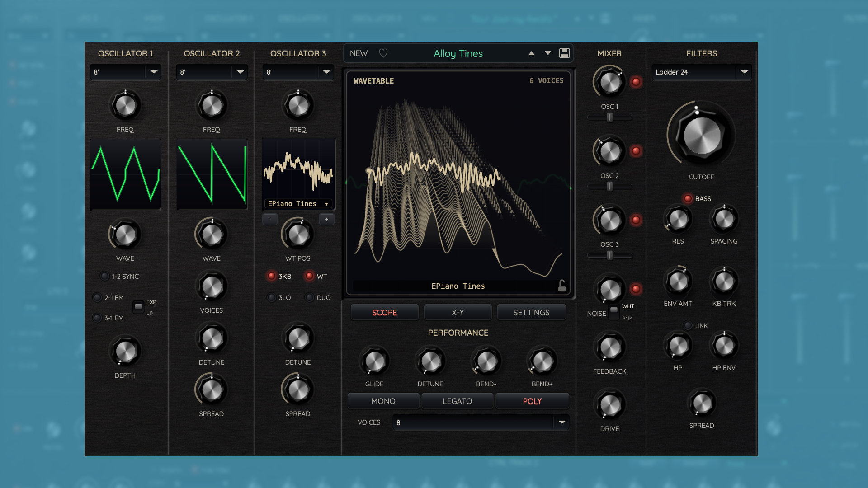The image size is (868, 488).
Task: Click the mixer NOISE level knob
Action: pos(610,290)
